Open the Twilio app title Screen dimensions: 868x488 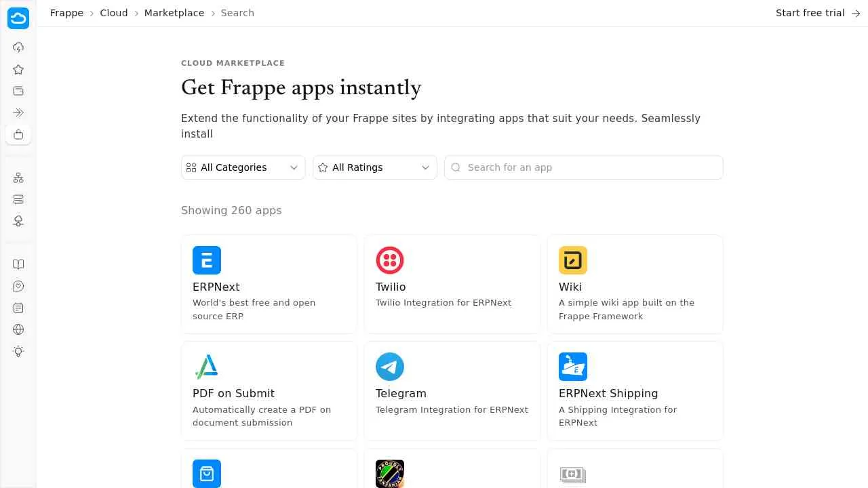point(391,287)
